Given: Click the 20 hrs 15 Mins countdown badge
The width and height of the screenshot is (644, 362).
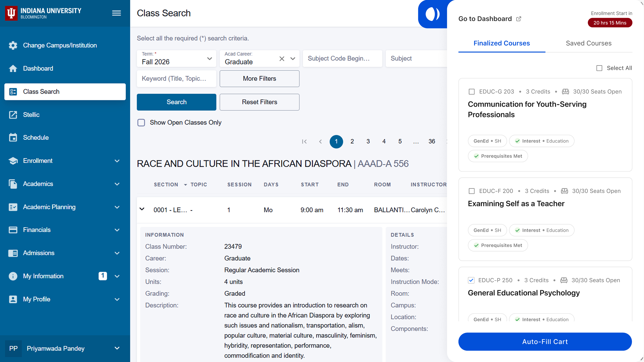Looking at the screenshot, I should tap(610, 23).
